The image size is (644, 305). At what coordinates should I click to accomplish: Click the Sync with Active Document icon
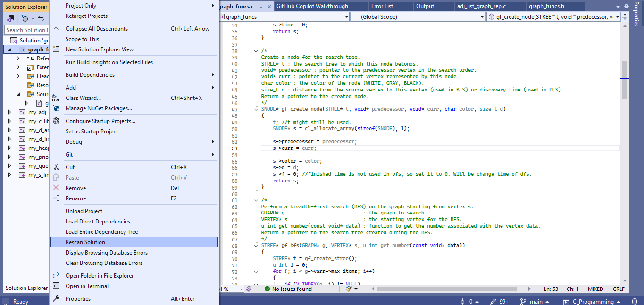point(41,18)
